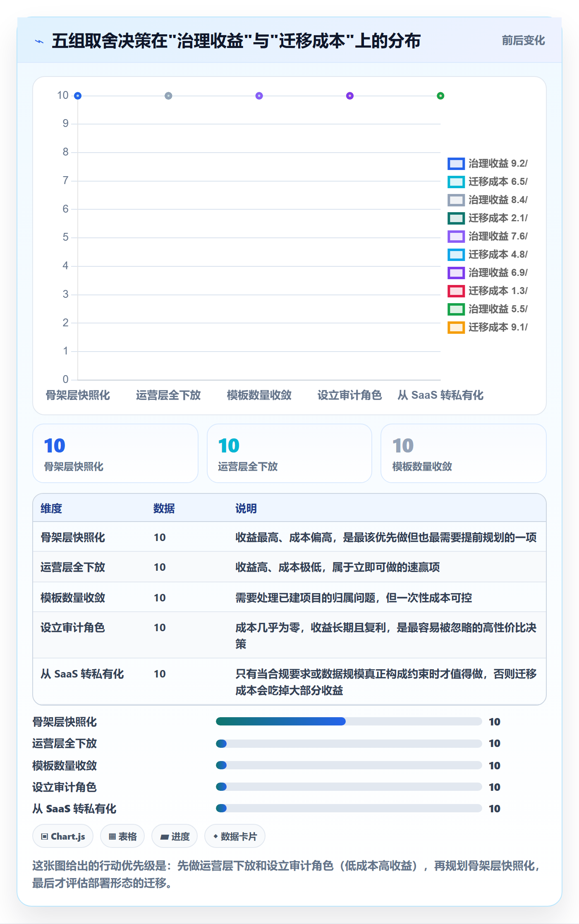Select the 表格 chip
The width and height of the screenshot is (579, 924).
click(x=122, y=836)
